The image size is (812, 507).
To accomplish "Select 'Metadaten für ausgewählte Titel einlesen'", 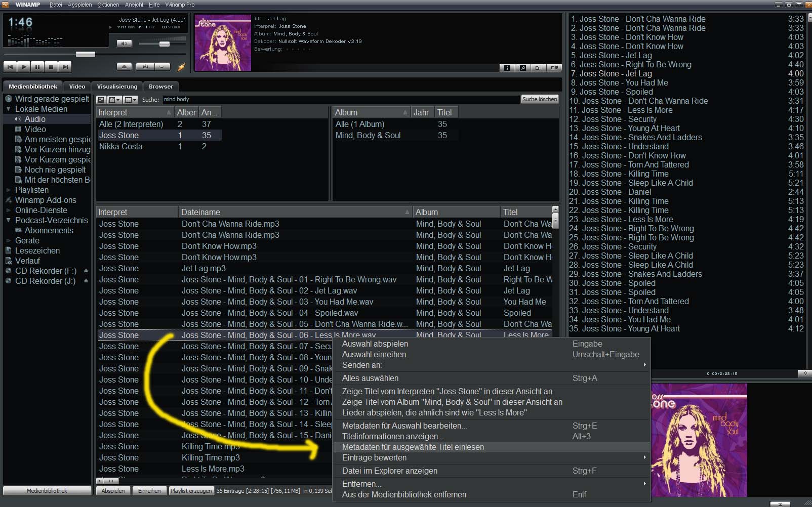I will [413, 447].
